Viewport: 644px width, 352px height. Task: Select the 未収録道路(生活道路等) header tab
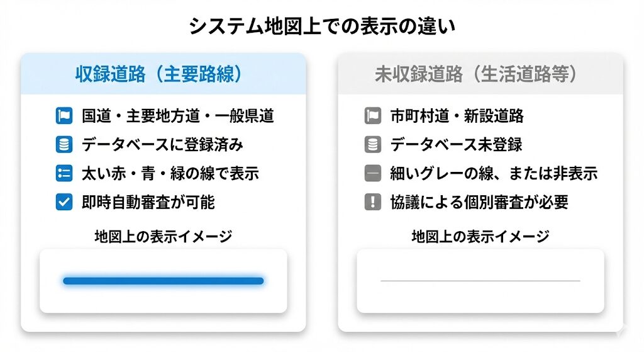(480, 74)
